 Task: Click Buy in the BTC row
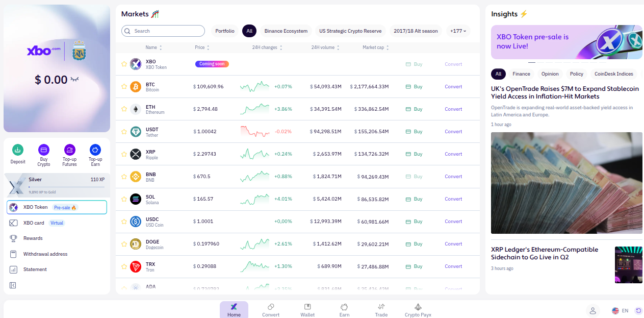414,87
